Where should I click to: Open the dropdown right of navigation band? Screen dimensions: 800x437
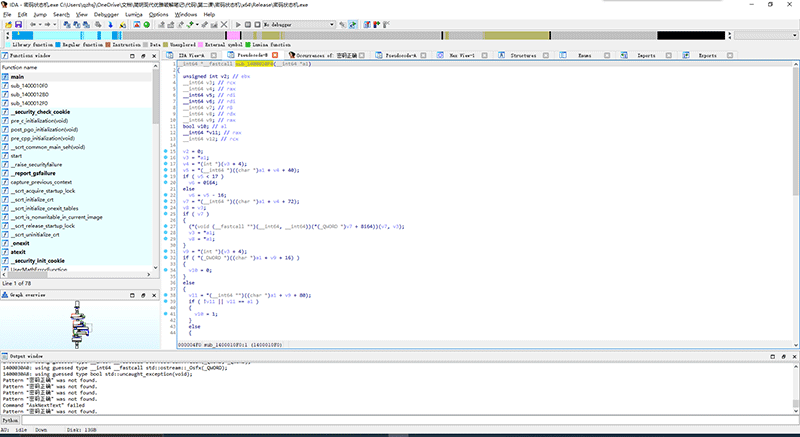point(792,35)
